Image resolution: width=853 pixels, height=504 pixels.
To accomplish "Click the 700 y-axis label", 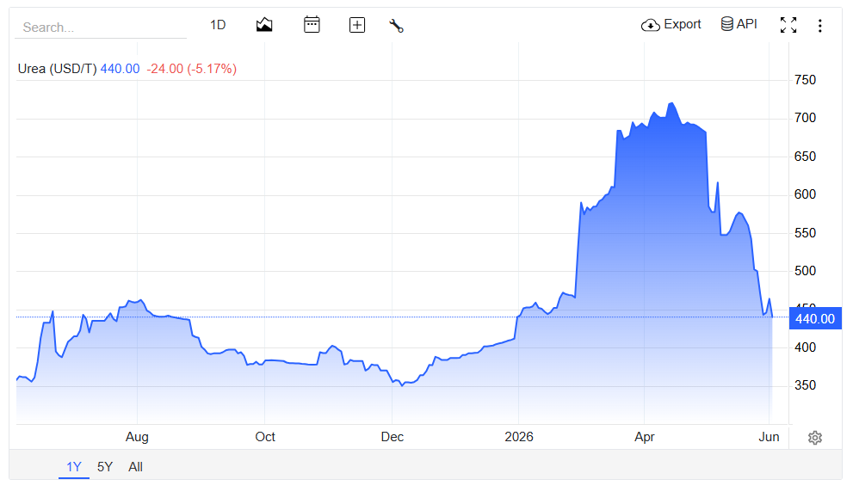I will 805,118.
